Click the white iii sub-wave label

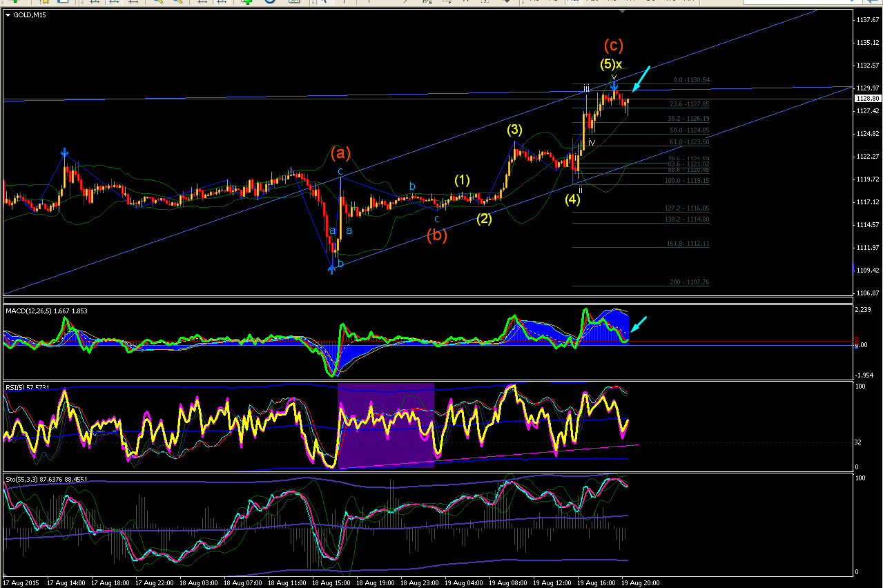(x=585, y=88)
